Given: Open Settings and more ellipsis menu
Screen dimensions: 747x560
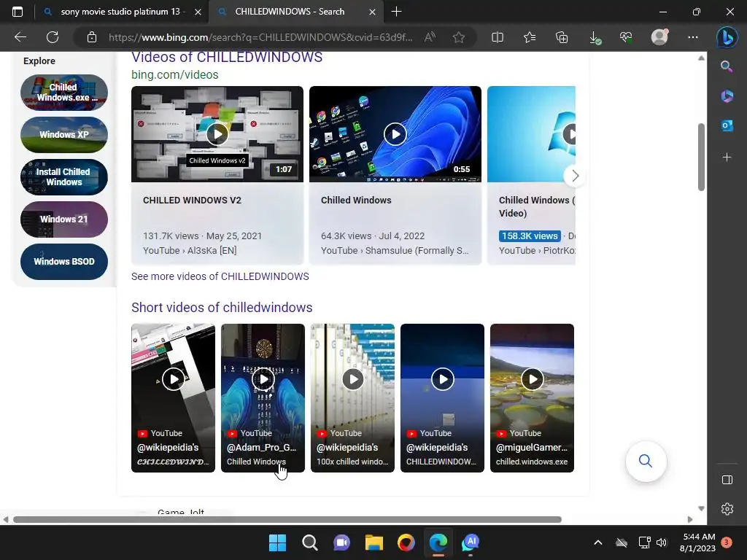Looking at the screenshot, I should 693,37.
